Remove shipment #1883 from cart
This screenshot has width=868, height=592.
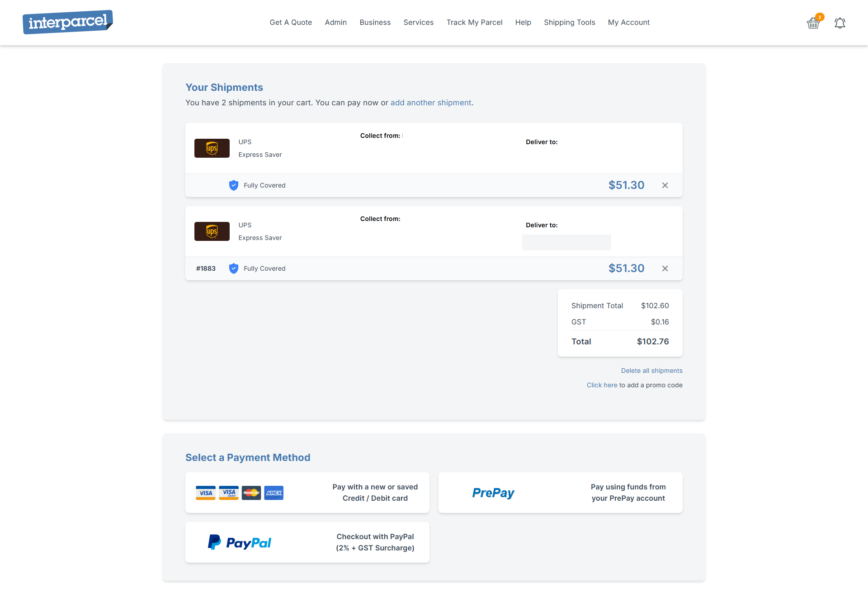point(665,268)
